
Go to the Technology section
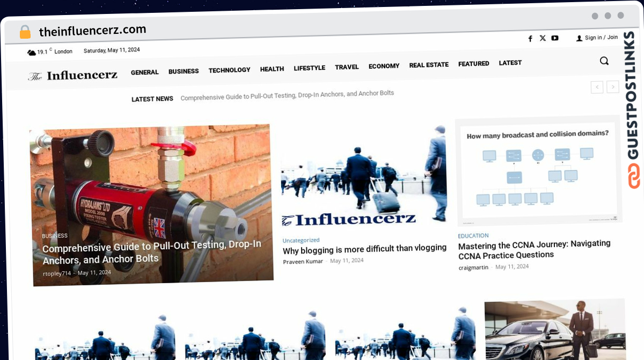230,70
